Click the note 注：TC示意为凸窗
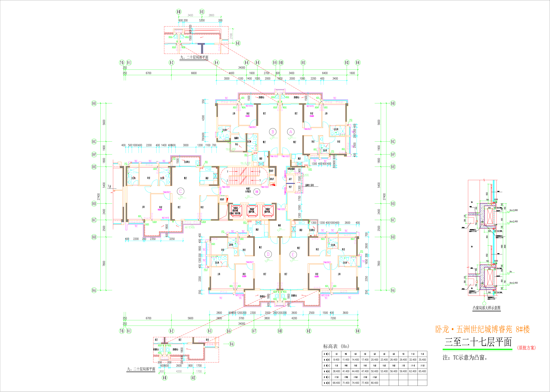 click(465, 358)
